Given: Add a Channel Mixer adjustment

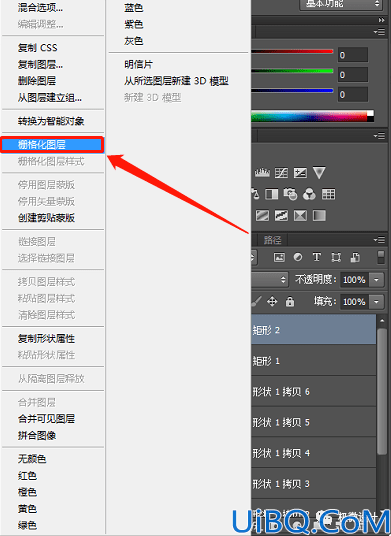Looking at the screenshot, I should 309,195.
